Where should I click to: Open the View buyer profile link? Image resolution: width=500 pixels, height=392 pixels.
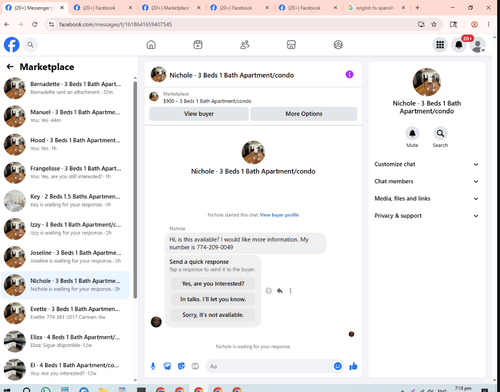279,215
